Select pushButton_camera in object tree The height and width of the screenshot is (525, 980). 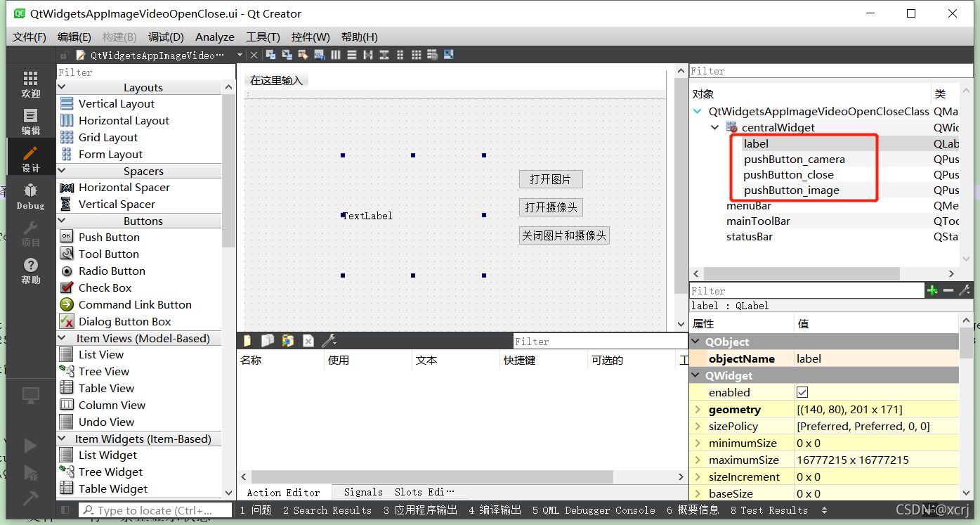(795, 159)
